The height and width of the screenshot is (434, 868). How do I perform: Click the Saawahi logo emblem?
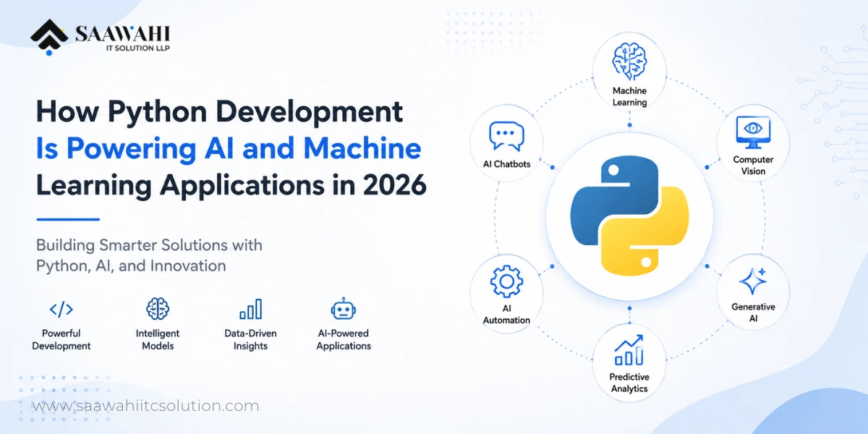coord(50,38)
